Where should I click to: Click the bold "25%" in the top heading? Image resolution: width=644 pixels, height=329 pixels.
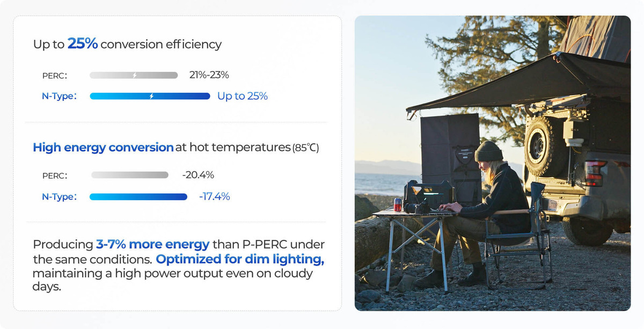(x=83, y=44)
